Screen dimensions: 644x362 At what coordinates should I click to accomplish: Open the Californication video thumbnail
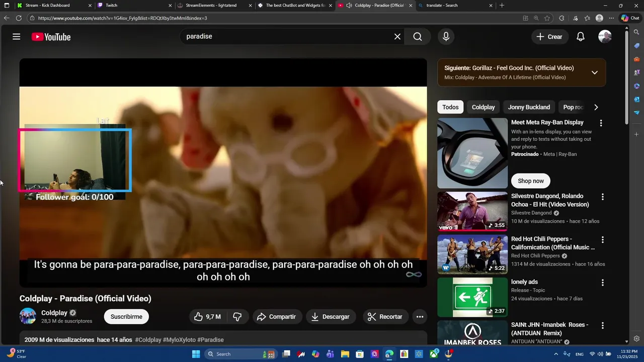click(472, 254)
